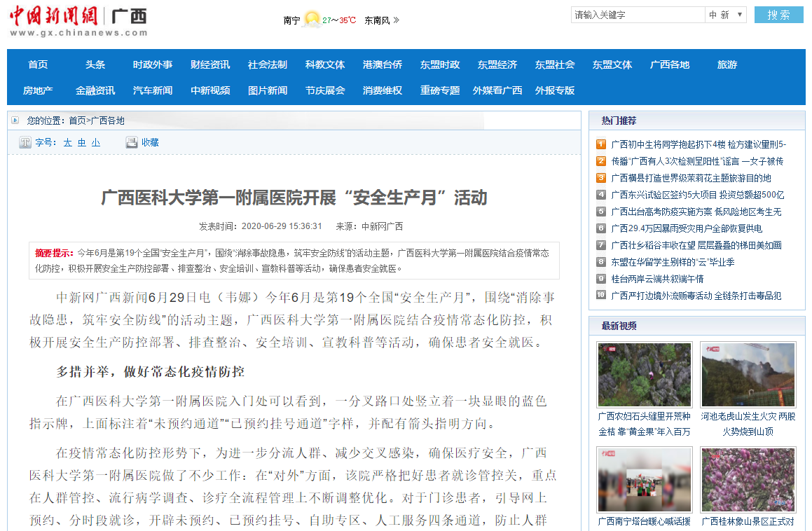
Task: Click the 收藏 printer icon
Action: click(x=132, y=142)
